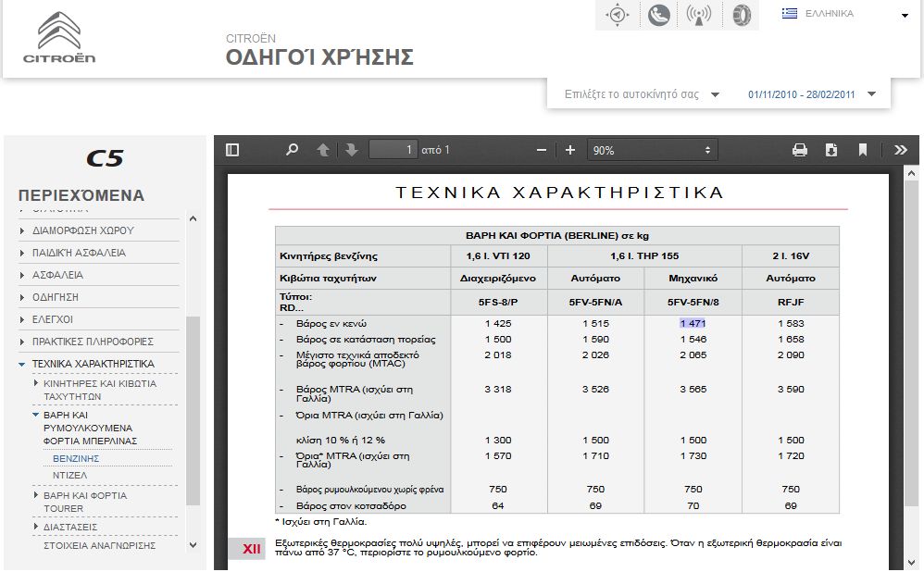
Task: Print the PDF document
Action: click(x=800, y=150)
